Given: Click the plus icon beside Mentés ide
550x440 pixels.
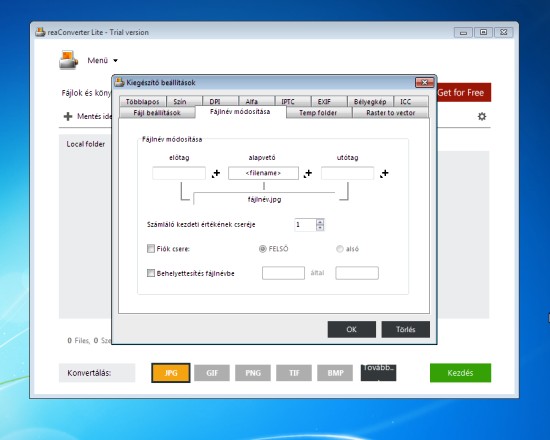Looking at the screenshot, I should [68, 116].
